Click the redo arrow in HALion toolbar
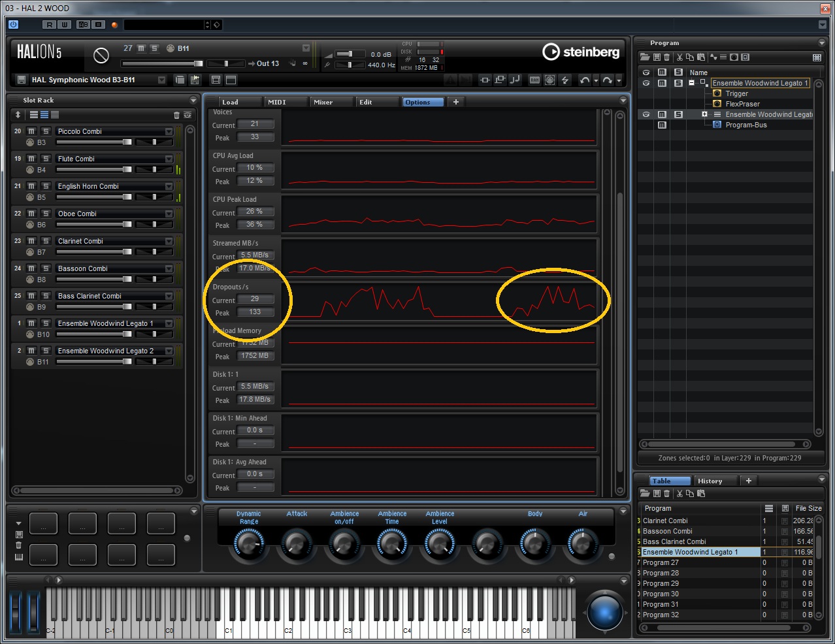This screenshot has height=644, width=835. pos(608,80)
